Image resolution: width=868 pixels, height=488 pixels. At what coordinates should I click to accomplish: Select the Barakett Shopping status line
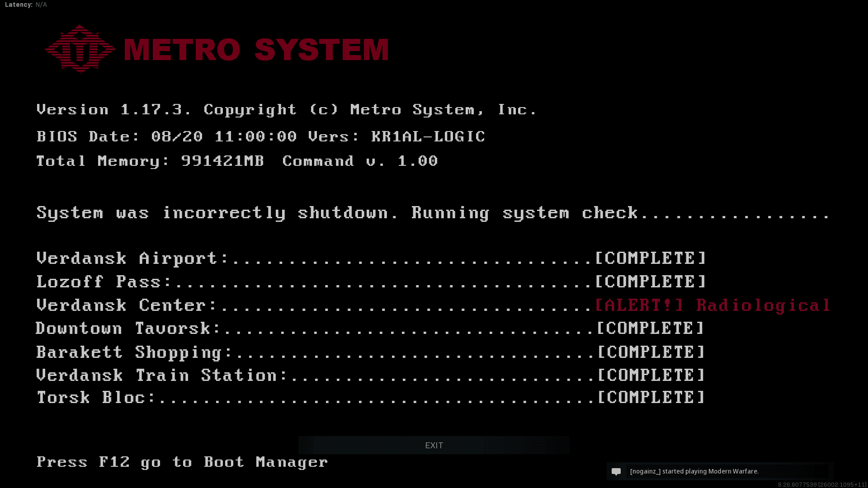[371, 352]
